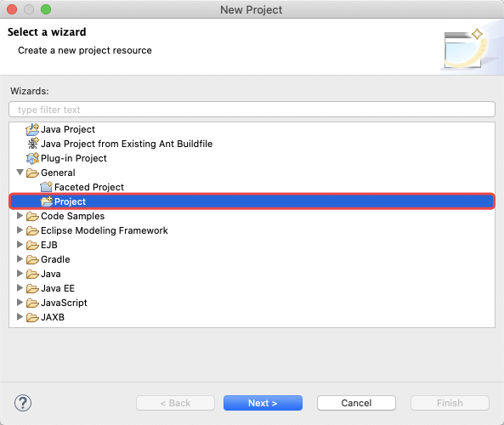This screenshot has height=425, width=504.
Task: Expand the Code Samples category
Action: (x=20, y=216)
